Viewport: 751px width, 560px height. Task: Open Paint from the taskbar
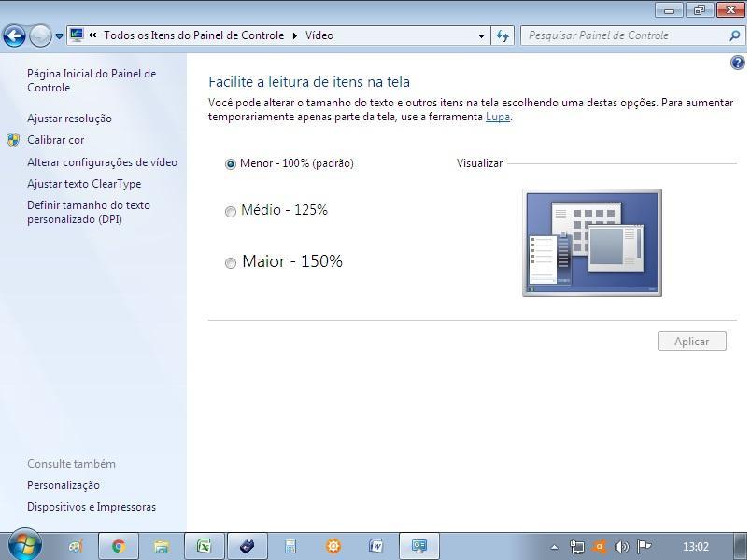click(x=77, y=546)
